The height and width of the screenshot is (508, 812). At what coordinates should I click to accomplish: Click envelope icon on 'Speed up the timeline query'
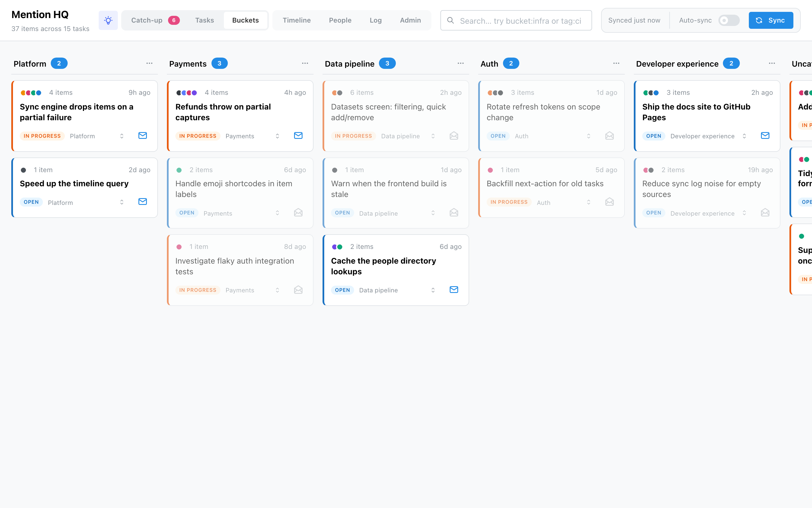[x=143, y=202]
